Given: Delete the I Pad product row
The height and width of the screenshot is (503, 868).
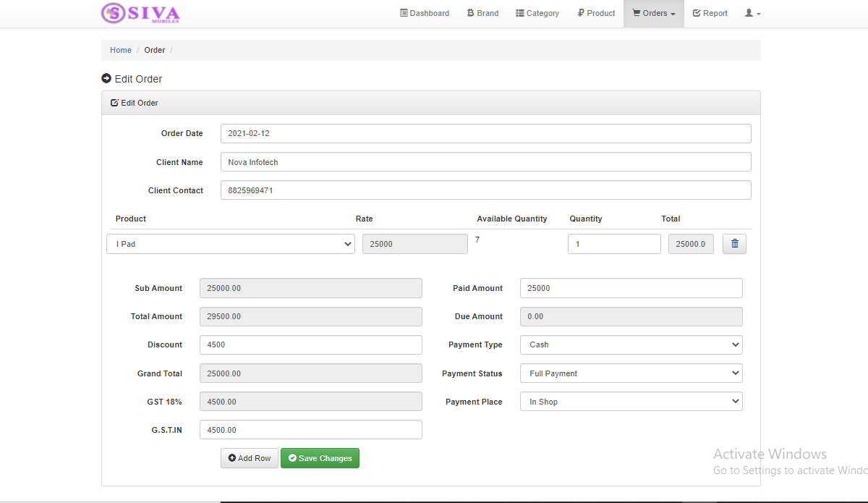Looking at the screenshot, I should click(x=734, y=244).
